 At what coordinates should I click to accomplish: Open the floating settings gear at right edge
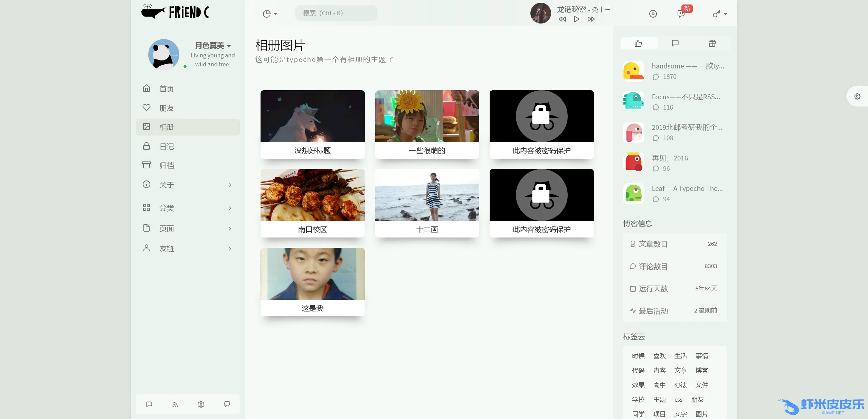point(857,96)
